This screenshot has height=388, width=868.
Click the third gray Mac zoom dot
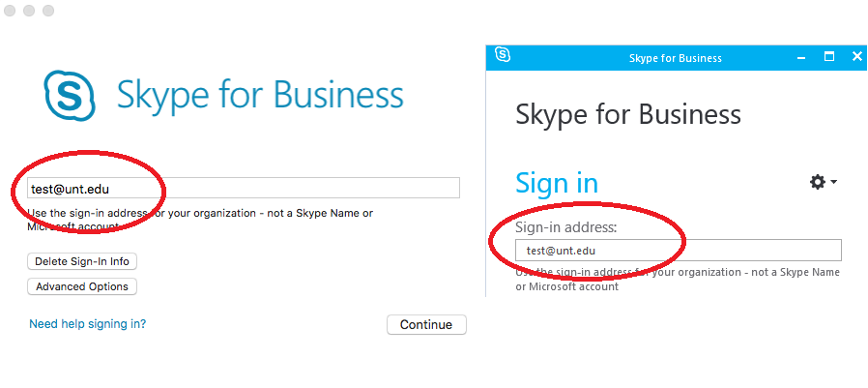click(48, 11)
